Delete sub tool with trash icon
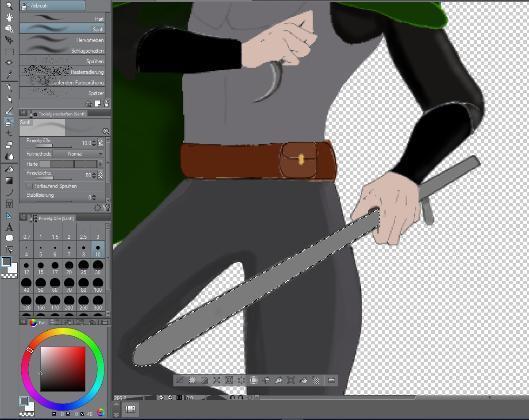 point(106,103)
